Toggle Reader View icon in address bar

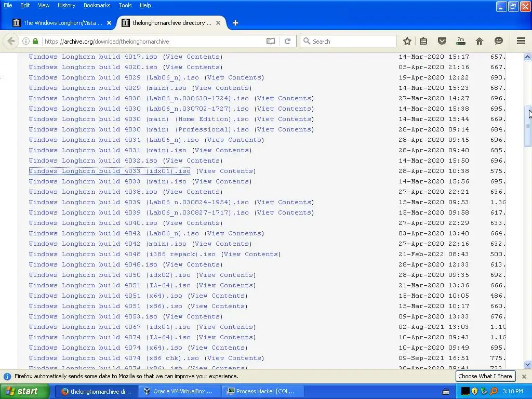pyautogui.click(x=270, y=42)
